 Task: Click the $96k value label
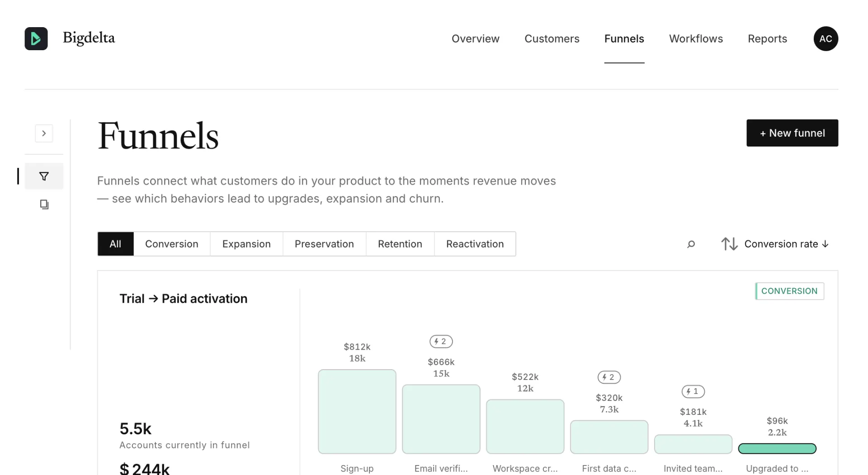(777, 421)
